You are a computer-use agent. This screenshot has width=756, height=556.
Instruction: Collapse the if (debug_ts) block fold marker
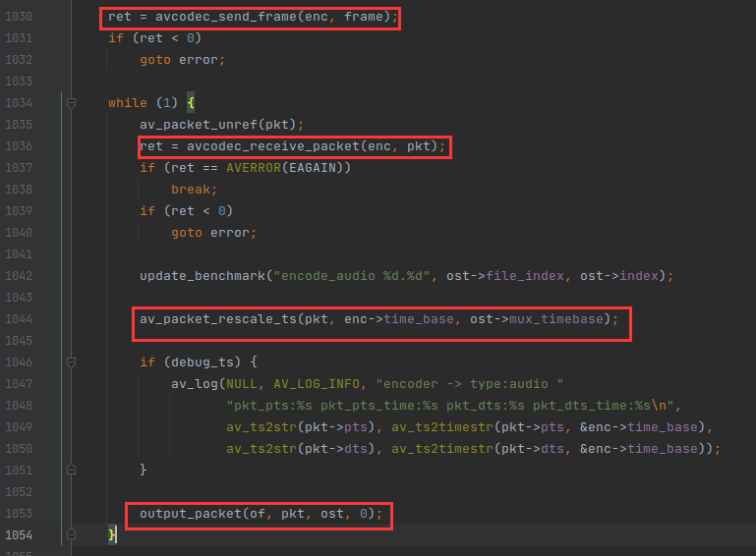coord(71,361)
